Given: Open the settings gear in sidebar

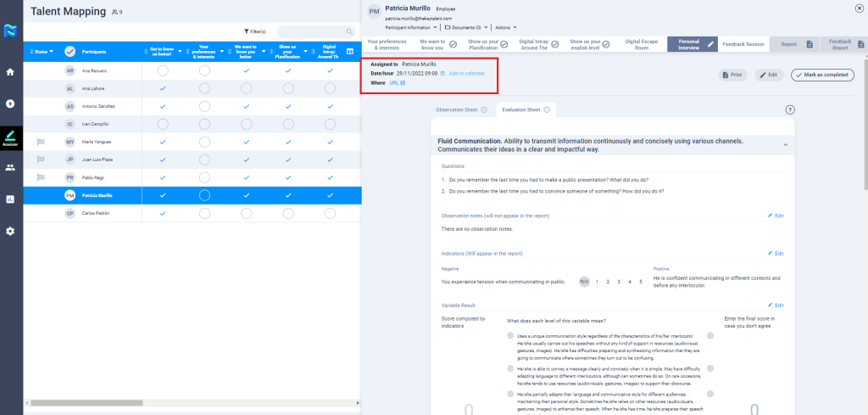Looking at the screenshot, I should [x=10, y=231].
